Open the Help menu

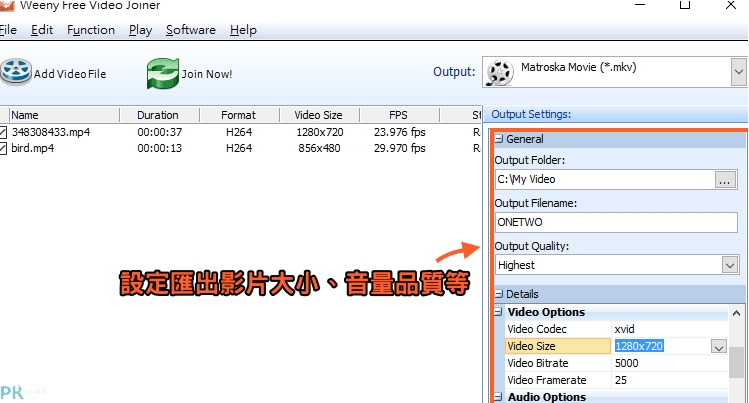(243, 30)
